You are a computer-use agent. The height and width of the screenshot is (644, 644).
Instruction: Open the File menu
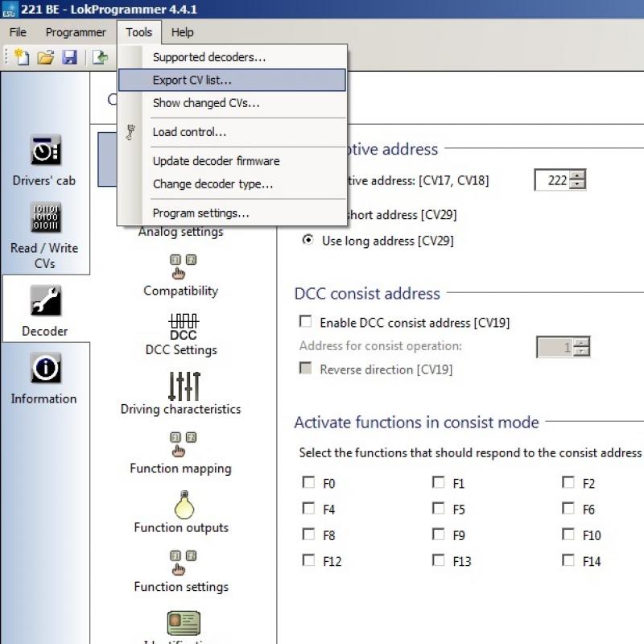click(18, 32)
